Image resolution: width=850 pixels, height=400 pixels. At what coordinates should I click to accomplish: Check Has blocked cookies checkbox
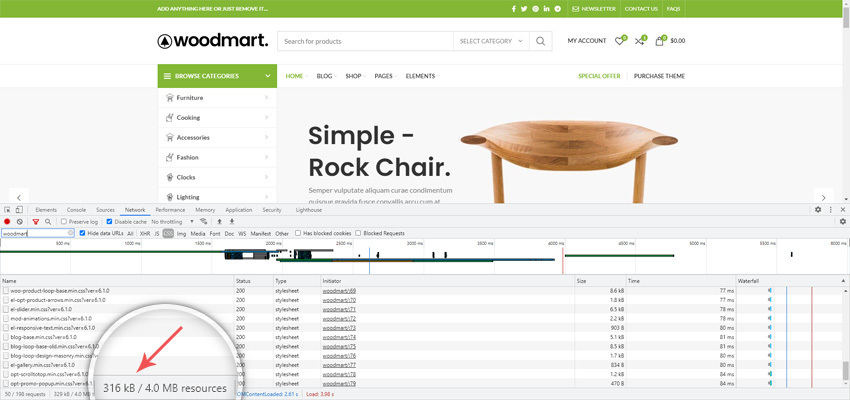click(x=298, y=233)
